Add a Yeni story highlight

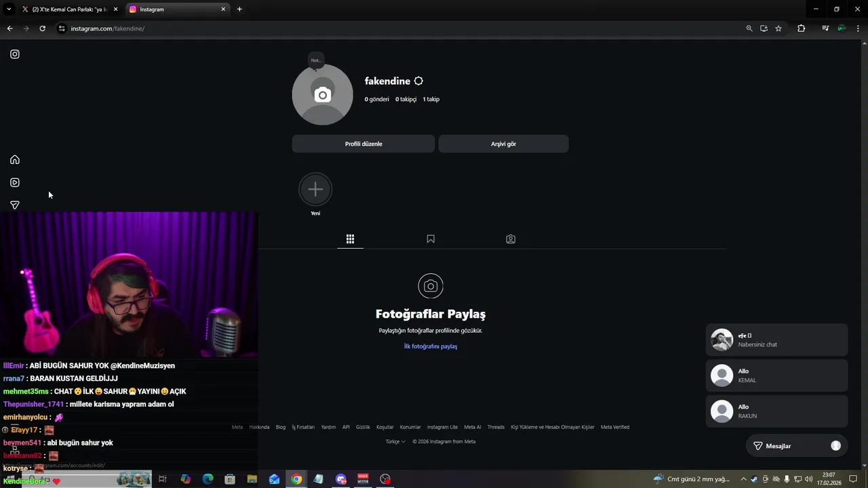coord(315,190)
